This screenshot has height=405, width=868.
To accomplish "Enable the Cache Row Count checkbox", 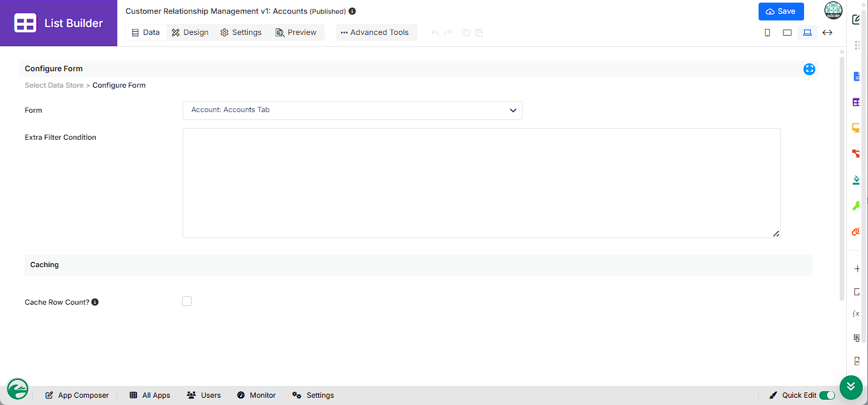I will point(187,301).
